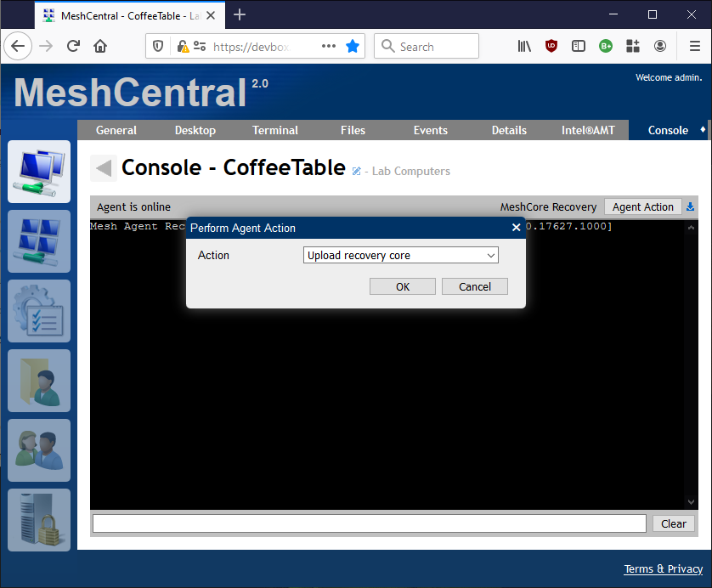The width and height of the screenshot is (712, 588).
Task: Click the uBlock Origin extension icon
Action: coord(551,46)
